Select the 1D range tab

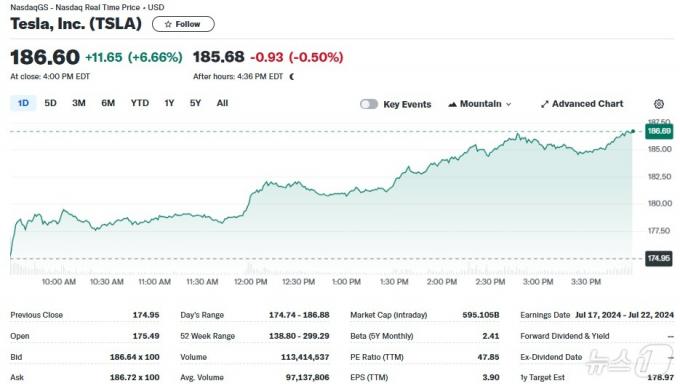(x=23, y=103)
